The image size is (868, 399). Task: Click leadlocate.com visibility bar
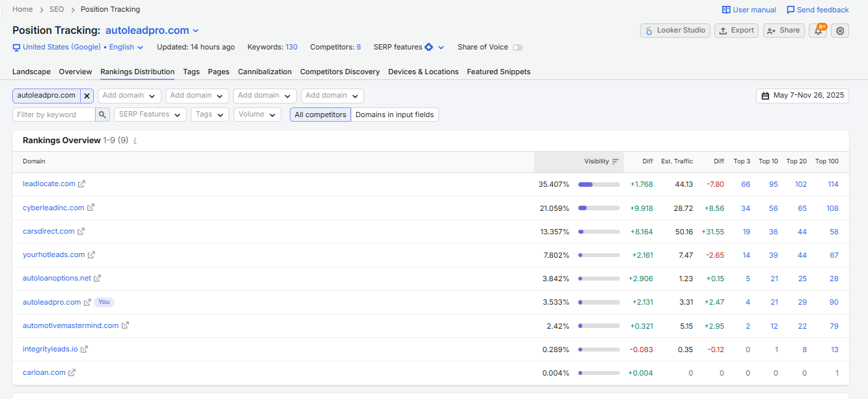(599, 184)
